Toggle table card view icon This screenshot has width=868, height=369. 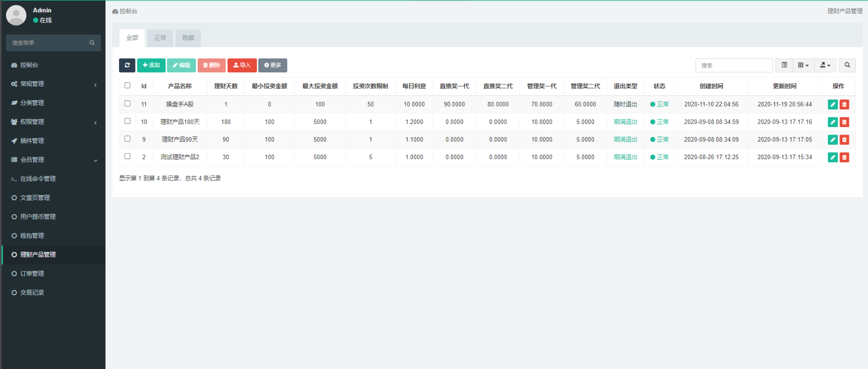(x=784, y=65)
